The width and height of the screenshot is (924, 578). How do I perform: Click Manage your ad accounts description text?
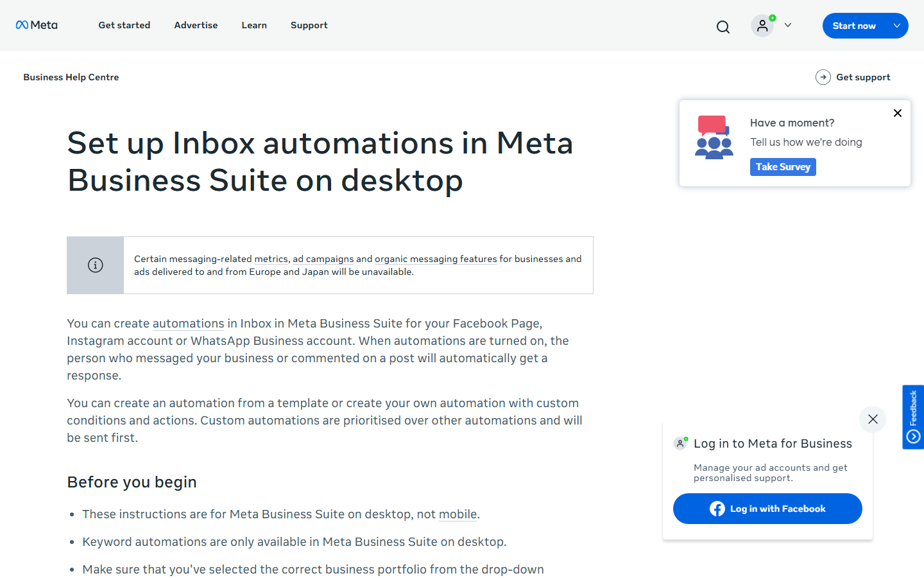coord(771,473)
